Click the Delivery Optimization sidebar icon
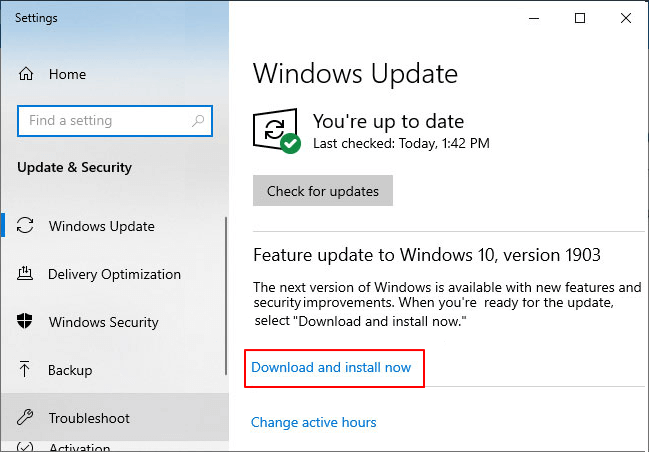 26,274
